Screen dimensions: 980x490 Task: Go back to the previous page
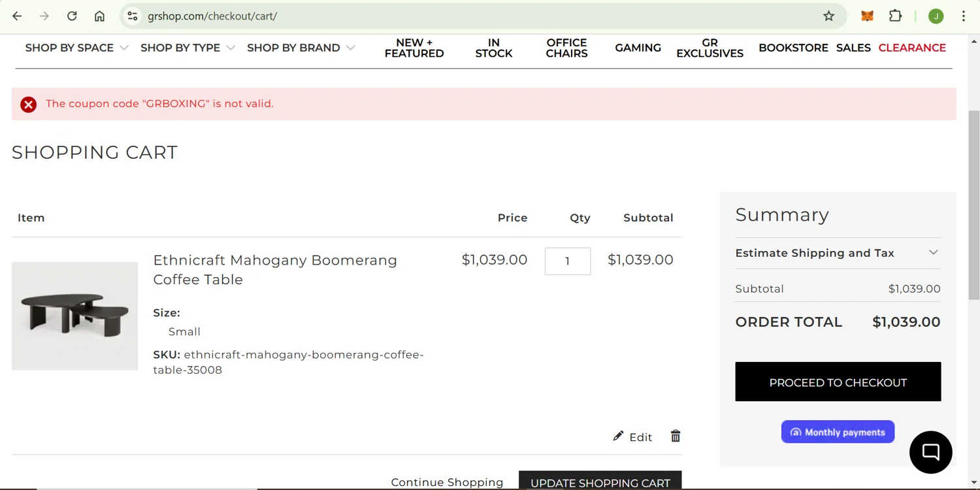tap(17, 16)
